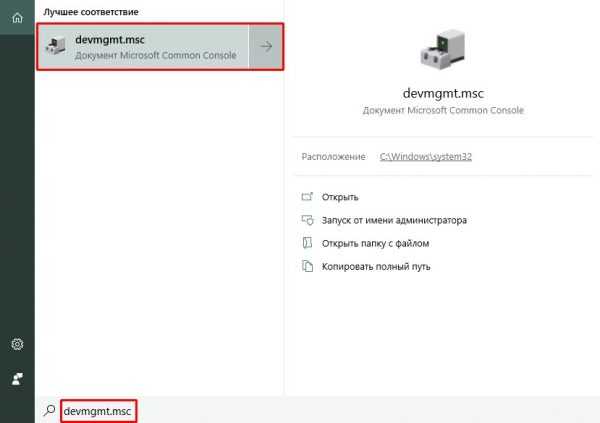Click the Открыть action icon
This screenshot has height=423, width=600.
(307, 197)
